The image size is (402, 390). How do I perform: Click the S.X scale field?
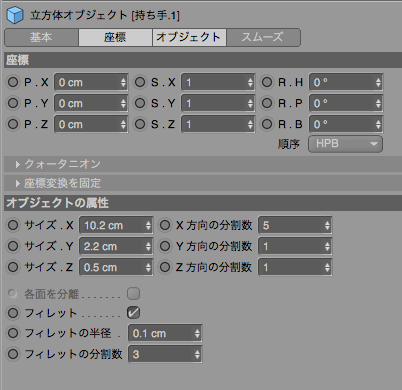(218, 82)
